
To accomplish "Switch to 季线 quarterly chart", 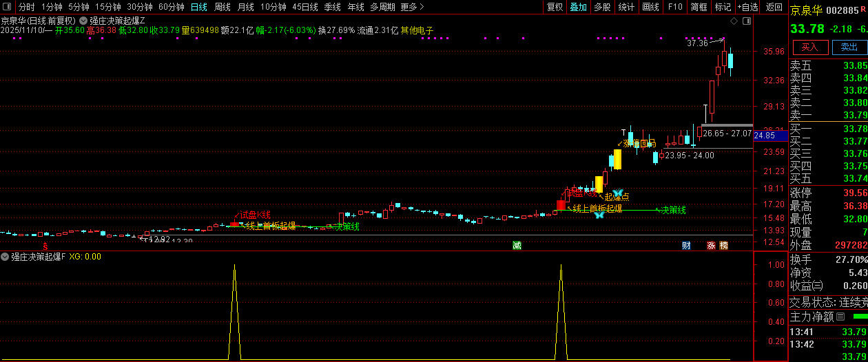I will pos(332,7).
